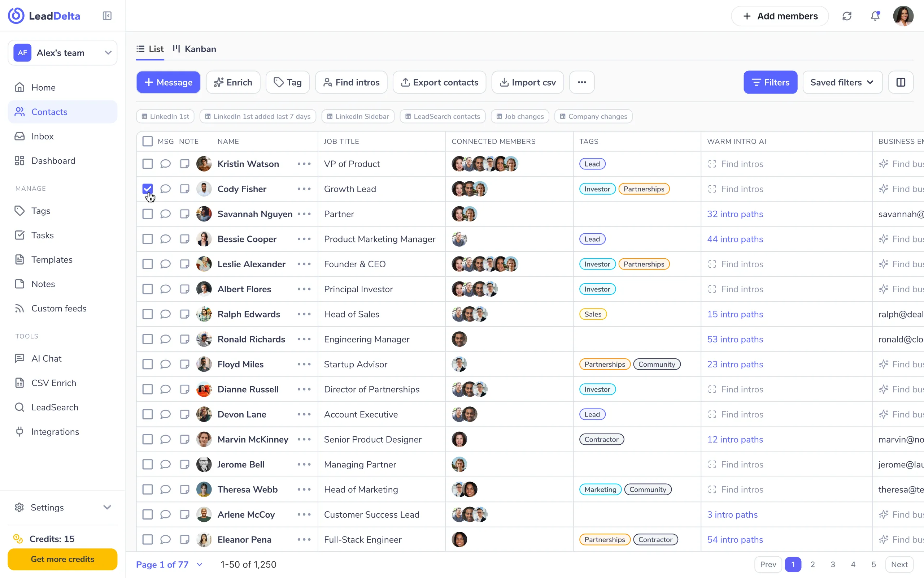Open AI Chat tool
Image resolution: width=924 pixels, height=578 pixels.
(62, 359)
